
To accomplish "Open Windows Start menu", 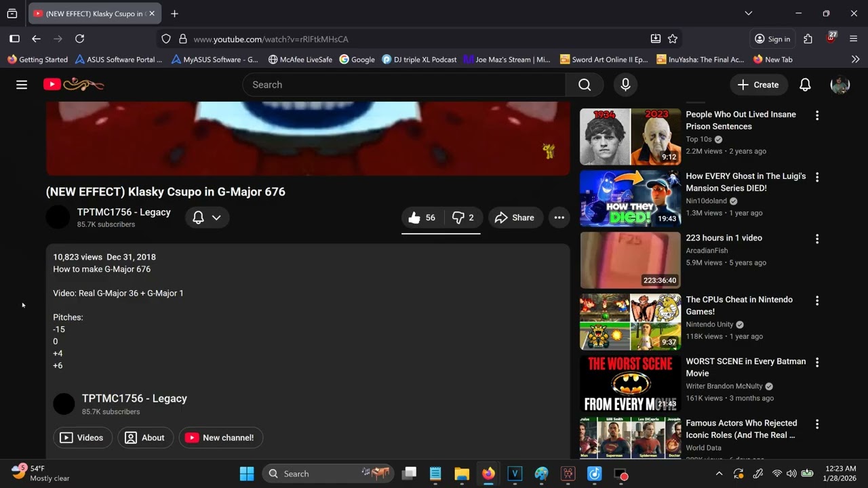I will [x=247, y=474].
